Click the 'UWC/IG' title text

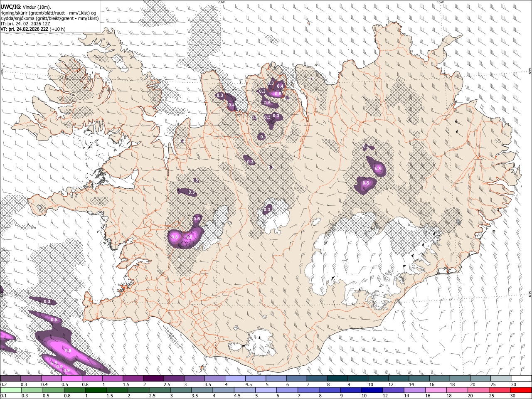(10, 7)
